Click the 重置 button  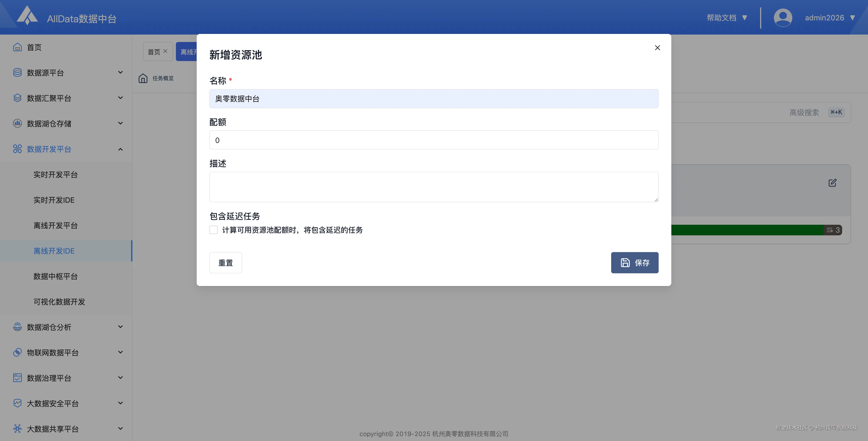tap(225, 263)
